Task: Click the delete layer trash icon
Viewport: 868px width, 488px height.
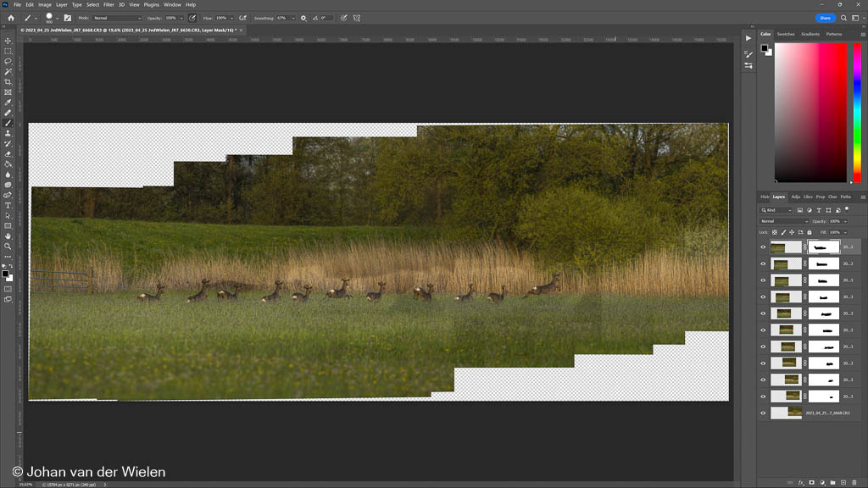Action: pyautogui.click(x=854, y=482)
